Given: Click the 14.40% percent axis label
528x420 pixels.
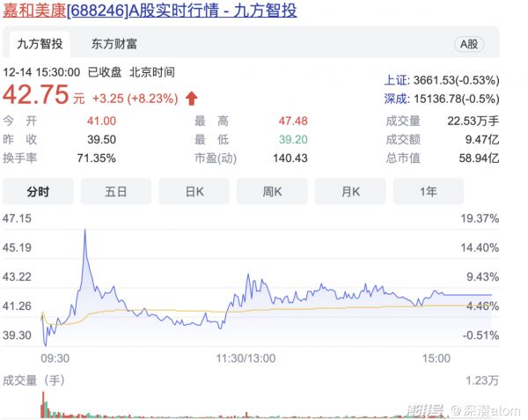Looking at the screenshot, I should 480,247.
